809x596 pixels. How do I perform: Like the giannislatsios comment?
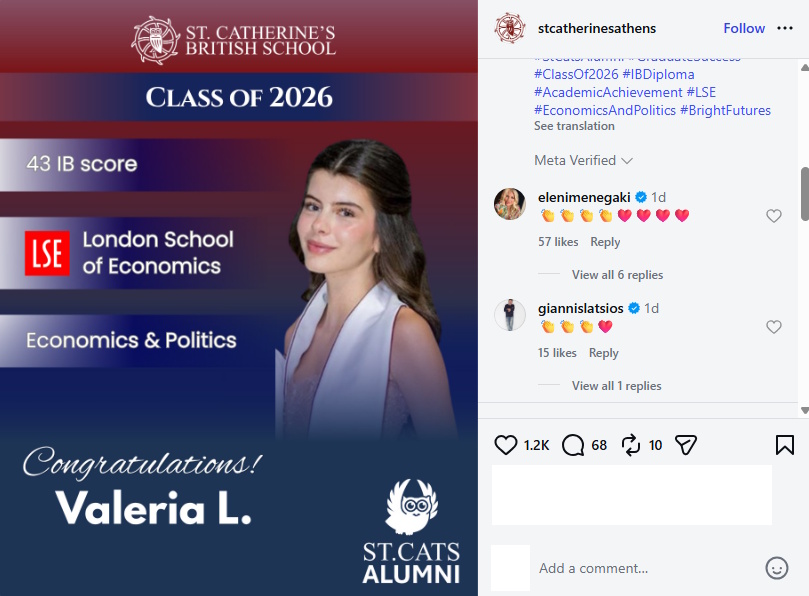point(773,327)
